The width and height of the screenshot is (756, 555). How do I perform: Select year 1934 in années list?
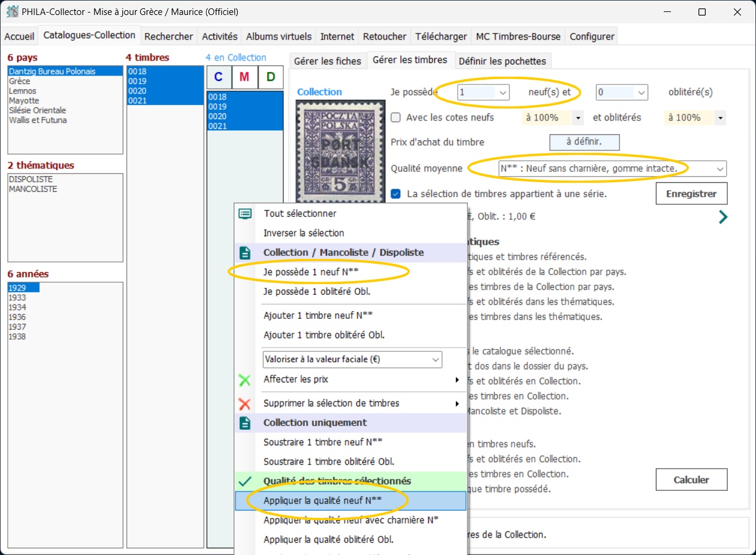[18, 307]
